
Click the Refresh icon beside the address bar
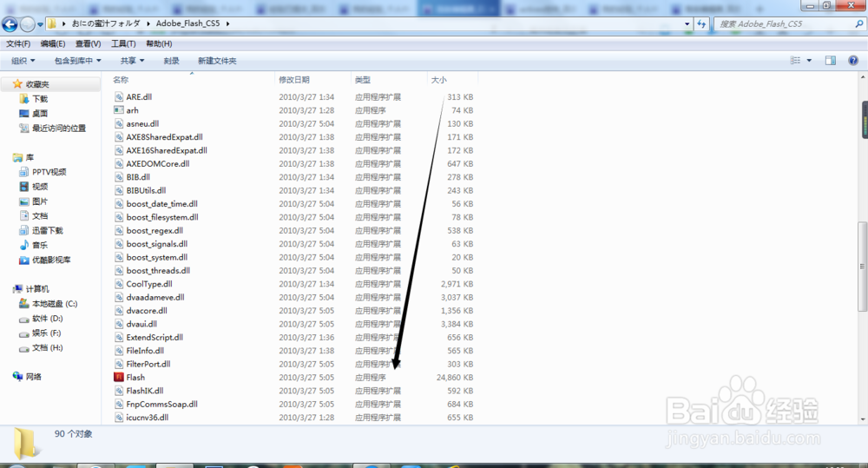click(701, 23)
